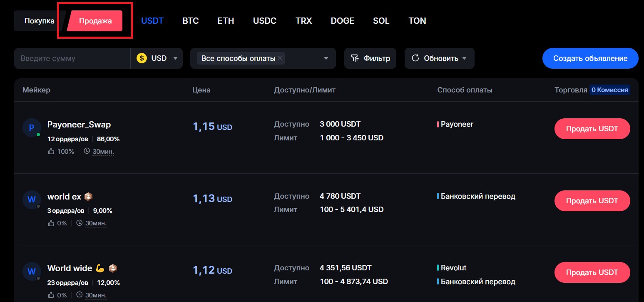Click the 1,13 USD price
The height and width of the screenshot is (302, 644).
coord(212,199)
